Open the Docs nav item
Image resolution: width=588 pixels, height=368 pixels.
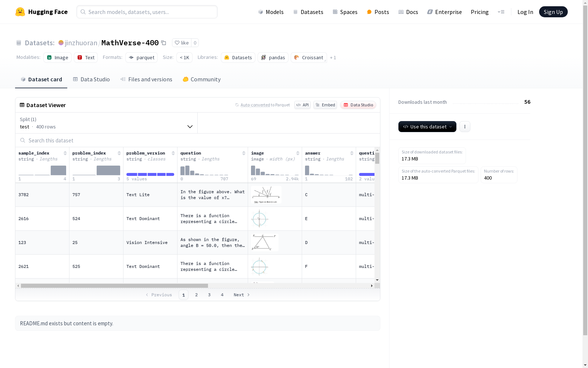tap(408, 12)
